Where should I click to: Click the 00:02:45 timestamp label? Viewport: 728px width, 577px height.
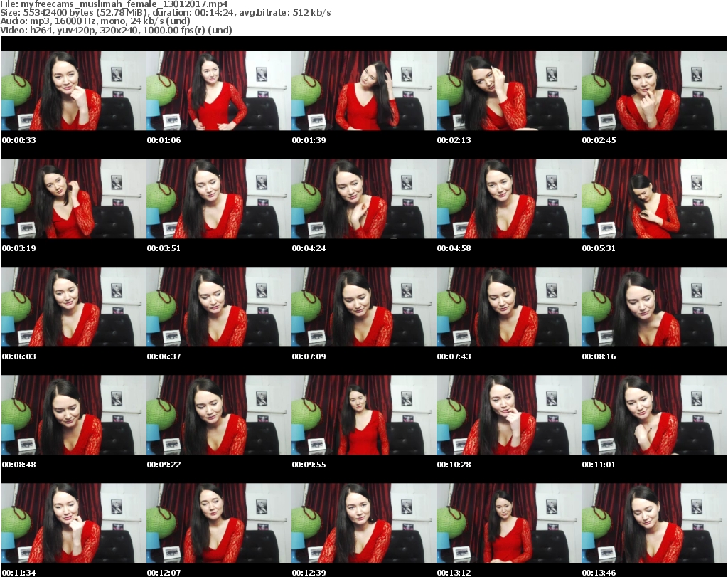coord(599,140)
